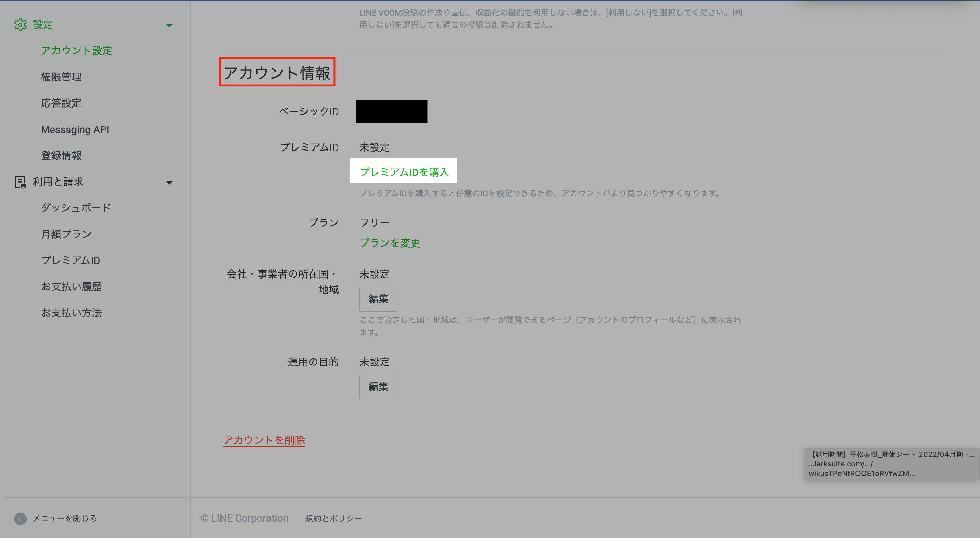This screenshot has width=980, height=538.
Task: Open お支払い方法 settings
Action: pyautogui.click(x=71, y=313)
